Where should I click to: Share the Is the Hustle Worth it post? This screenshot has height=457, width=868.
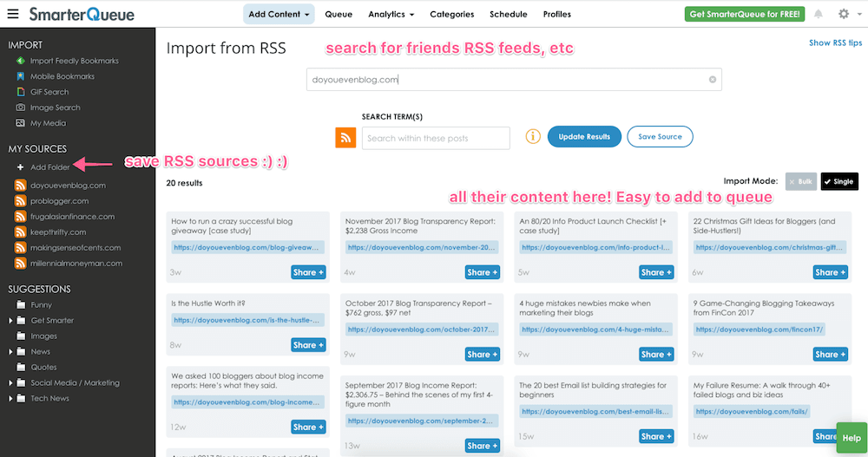click(x=308, y=344)
